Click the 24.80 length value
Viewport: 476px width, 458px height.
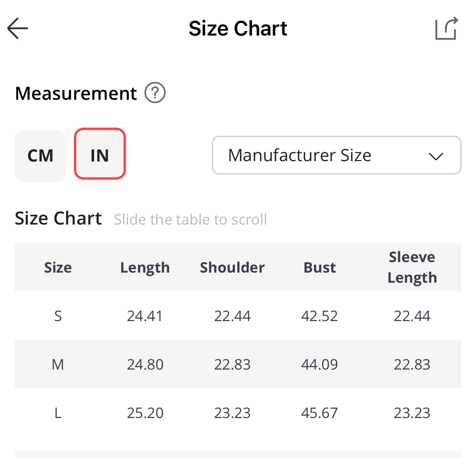(145, 364)
